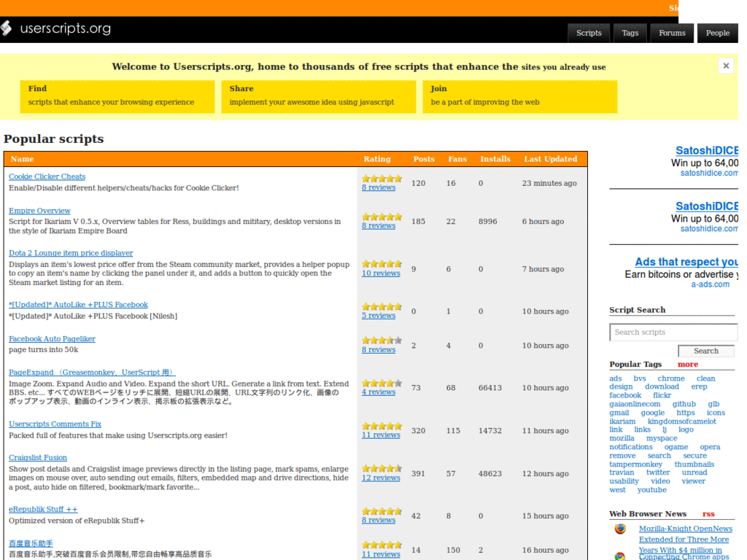Dismiss the welcome banner
This screenshot has height=560, width=747.
point(726,66)
